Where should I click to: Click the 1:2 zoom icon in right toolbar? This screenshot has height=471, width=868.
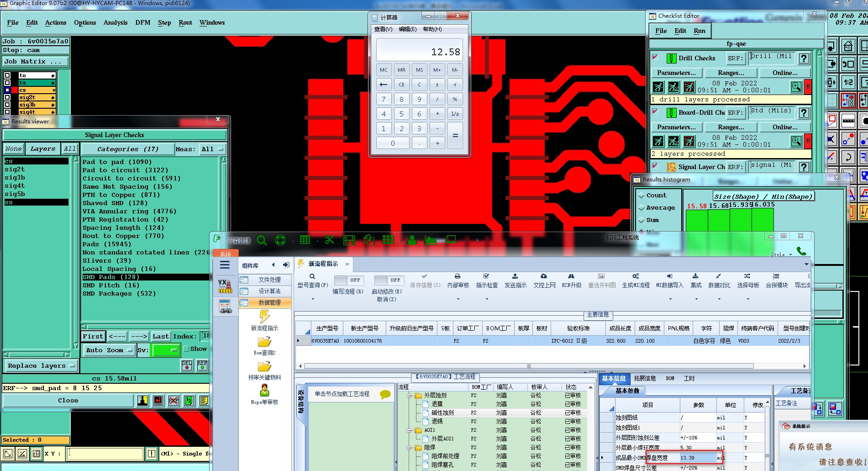[848, 82]
